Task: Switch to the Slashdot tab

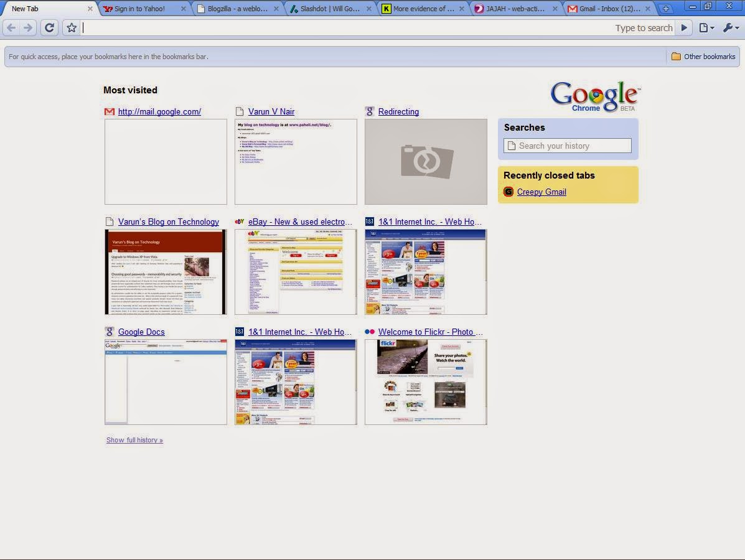Action: 330,9
